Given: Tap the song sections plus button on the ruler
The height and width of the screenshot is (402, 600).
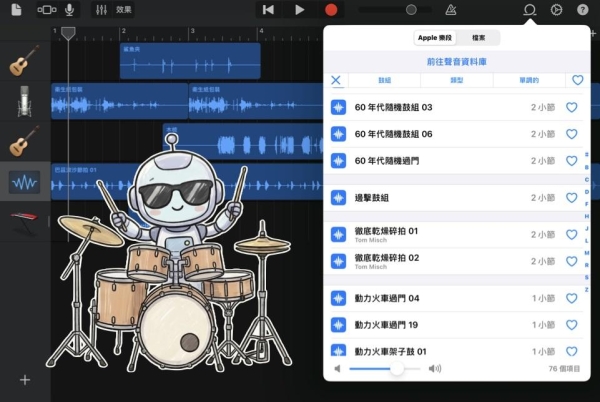Looking at the screenshot, I should click(593, 34).
